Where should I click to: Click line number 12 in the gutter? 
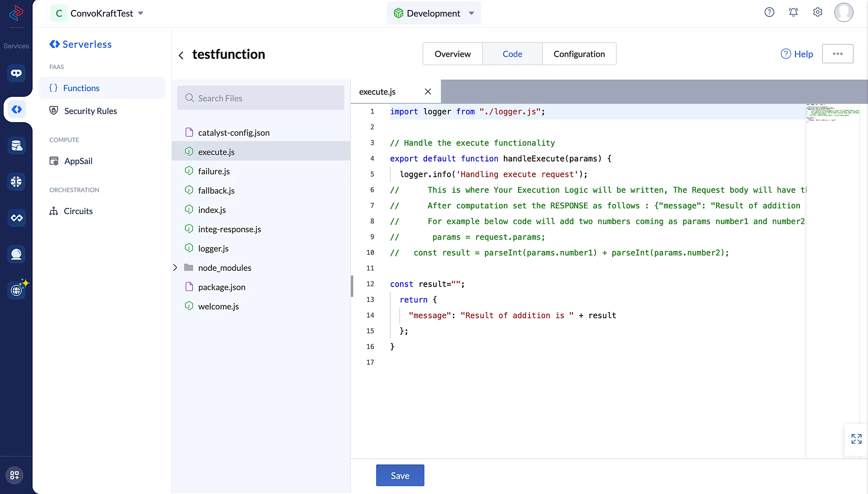(x=370, y=283)
